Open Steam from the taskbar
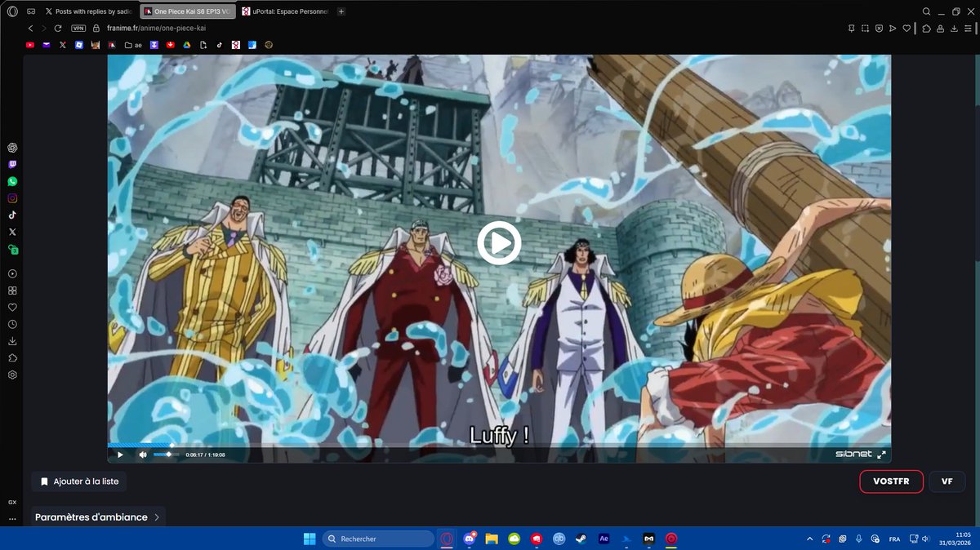This screenshot has width=980, height=550. [581, 539]
